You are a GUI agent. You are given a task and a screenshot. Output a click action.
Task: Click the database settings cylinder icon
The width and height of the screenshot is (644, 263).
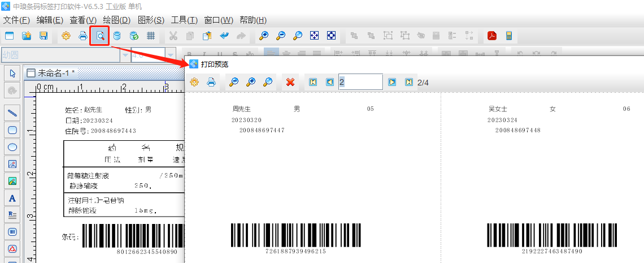click(x=117, y=36)
